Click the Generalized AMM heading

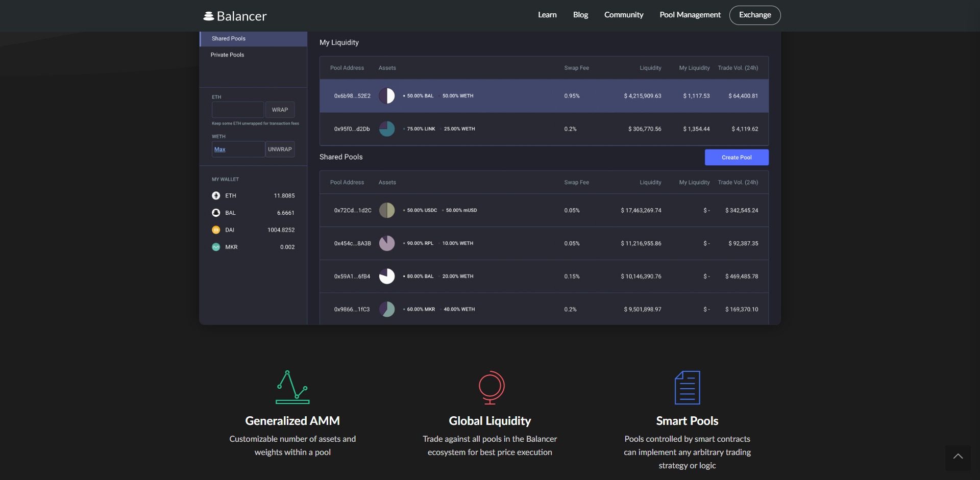click(292, 421)
